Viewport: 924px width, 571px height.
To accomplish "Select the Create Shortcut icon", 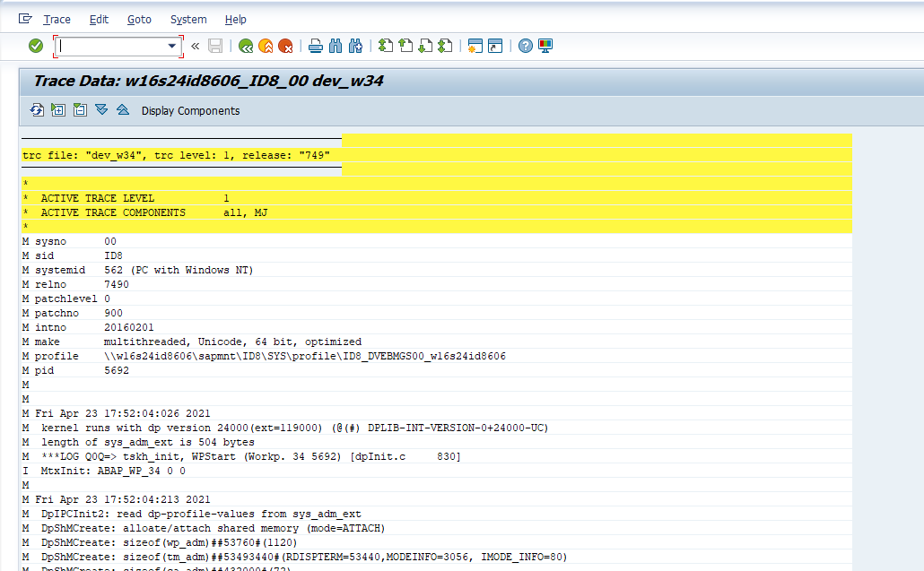I will [x=494, y=45].
